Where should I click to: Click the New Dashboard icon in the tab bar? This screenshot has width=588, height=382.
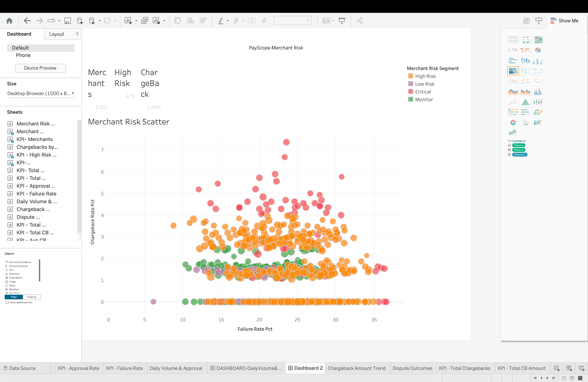point(569,368)
